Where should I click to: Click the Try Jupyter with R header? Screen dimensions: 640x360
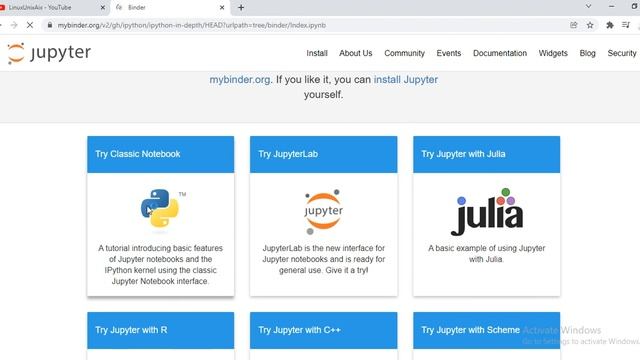160,330
